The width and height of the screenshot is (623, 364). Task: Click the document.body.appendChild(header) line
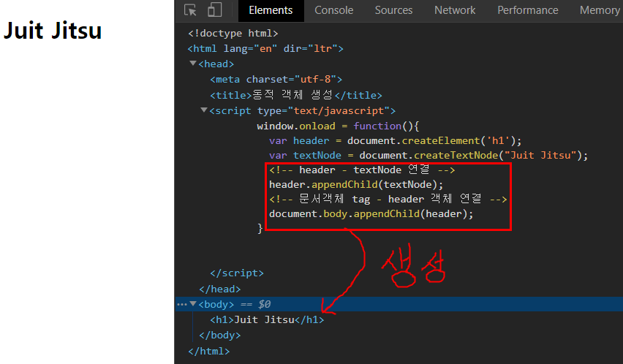(371, 214)
